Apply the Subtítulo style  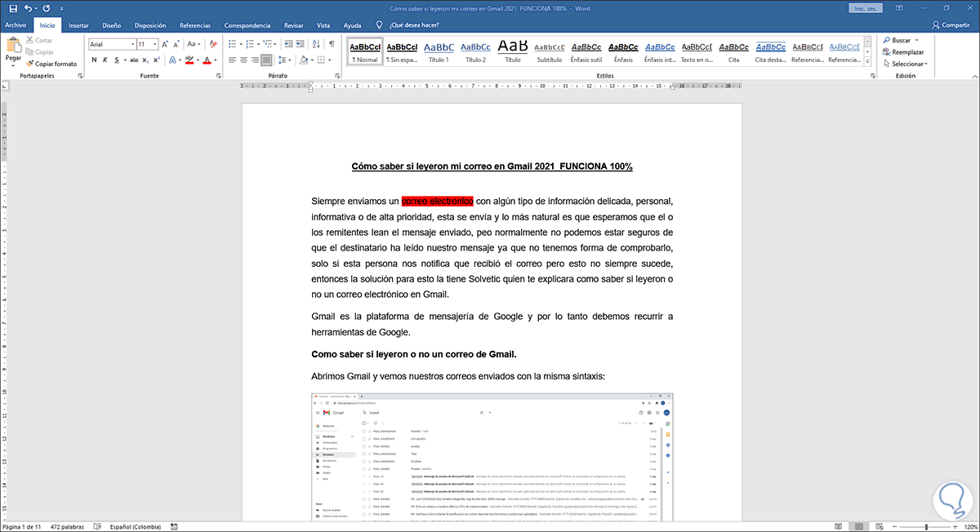pyautogui.click(x=549, y=51)
